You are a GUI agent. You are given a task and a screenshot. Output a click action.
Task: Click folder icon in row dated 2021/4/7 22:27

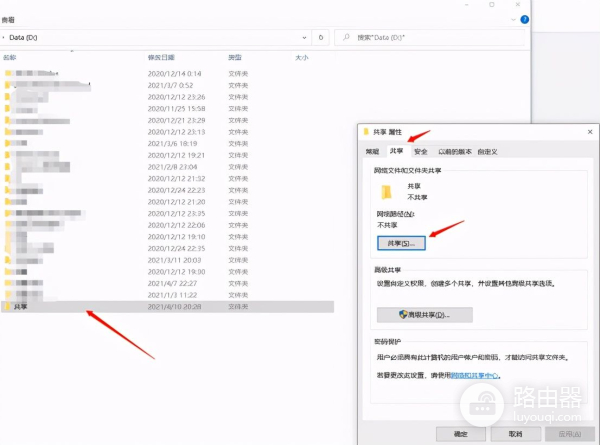tap(8, 284)
